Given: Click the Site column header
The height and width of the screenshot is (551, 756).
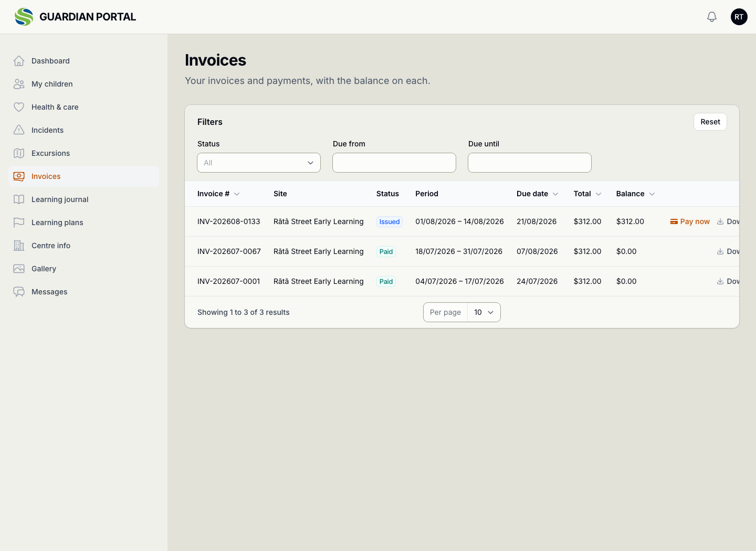Looking at the screenshot, I should (280, 194).
